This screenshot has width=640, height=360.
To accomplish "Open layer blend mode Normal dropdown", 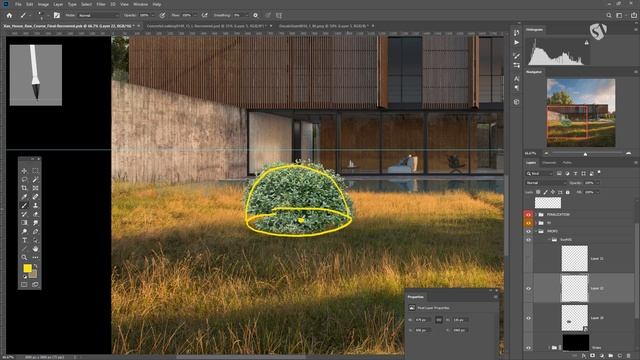I will click(x=546, y=183).
